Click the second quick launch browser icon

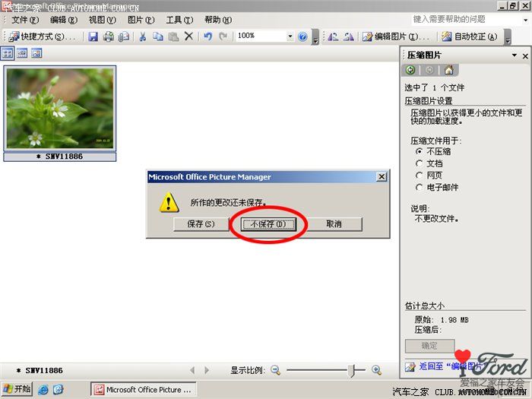coord(59,389)
